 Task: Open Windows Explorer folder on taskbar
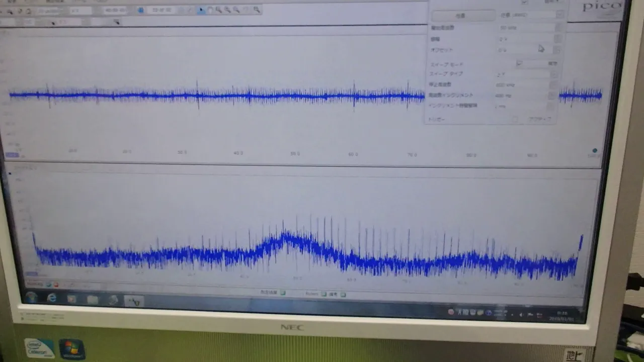(x=93, y=300)
